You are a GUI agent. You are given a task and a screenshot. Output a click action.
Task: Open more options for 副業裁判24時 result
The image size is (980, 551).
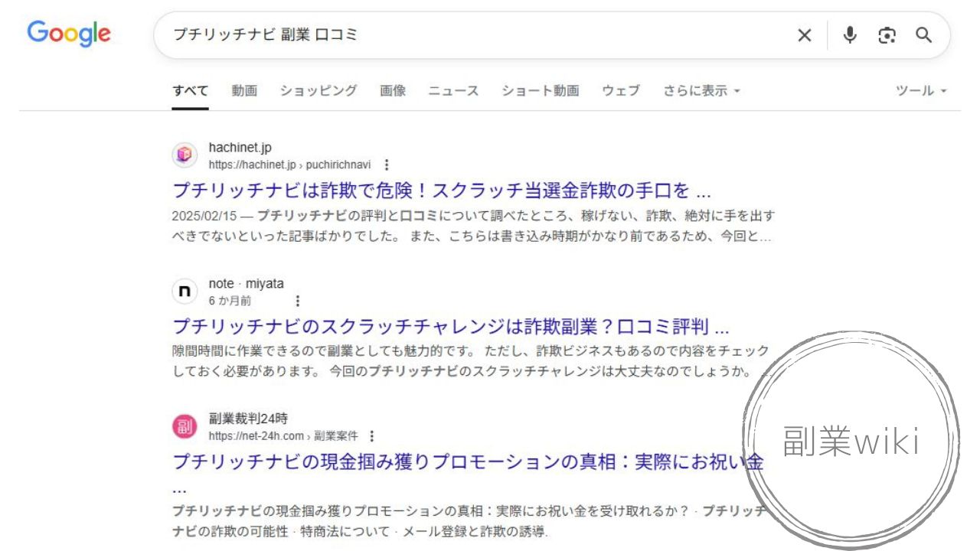(x=372, y=436)
